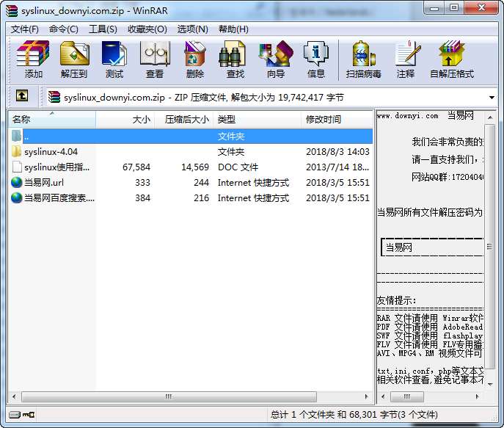The width and height of the screenshot is (504, 428).
Task: Click the www.downyi.com comment text
Action: 408,116
